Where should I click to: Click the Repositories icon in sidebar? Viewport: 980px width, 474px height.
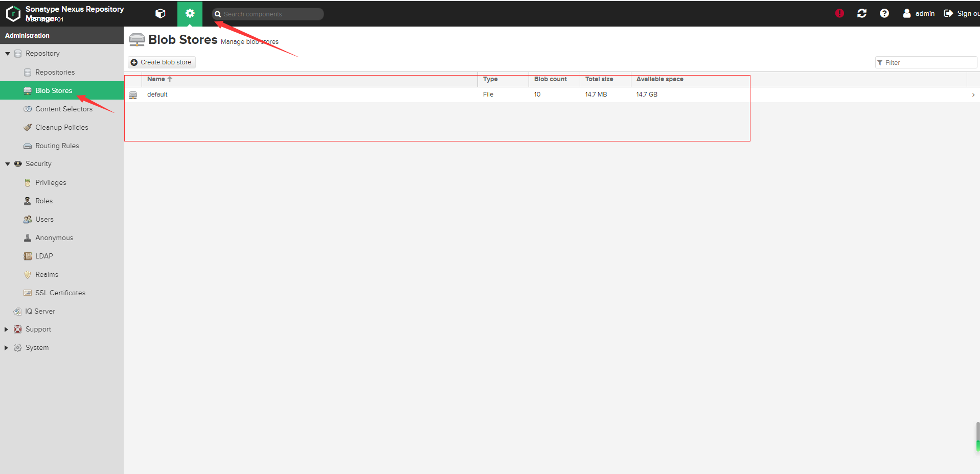point(28,73)
